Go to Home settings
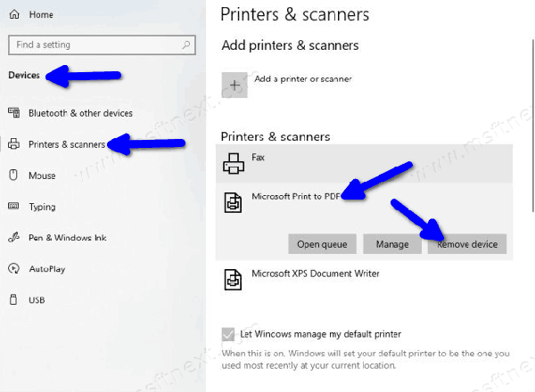Image resolution: width=535 pixels, height=392 pixels. (x=41, y=14)
